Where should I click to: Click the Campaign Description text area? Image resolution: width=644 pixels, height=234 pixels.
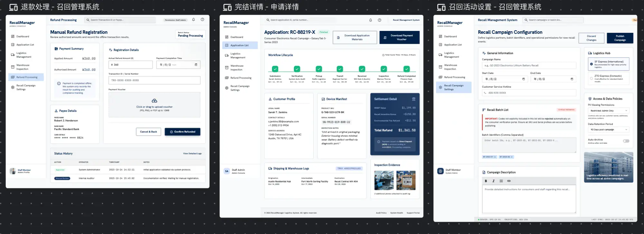[529, 199]
